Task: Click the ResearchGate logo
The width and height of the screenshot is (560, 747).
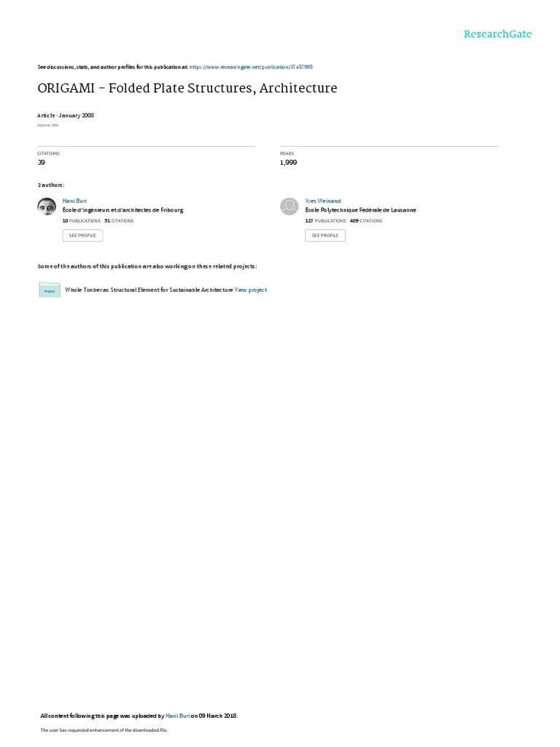Action: (497, 34)
